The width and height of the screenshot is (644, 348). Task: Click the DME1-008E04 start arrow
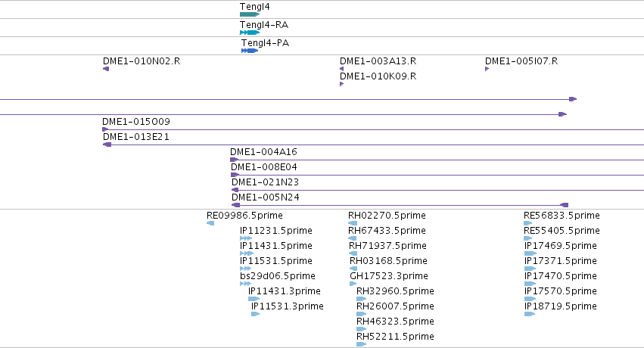[x=235, y=175]
